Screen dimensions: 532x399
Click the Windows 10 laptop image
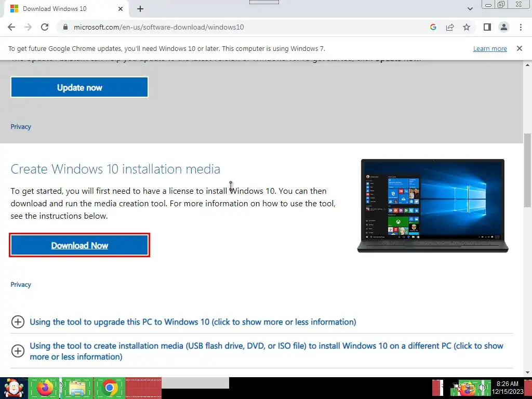433,206
